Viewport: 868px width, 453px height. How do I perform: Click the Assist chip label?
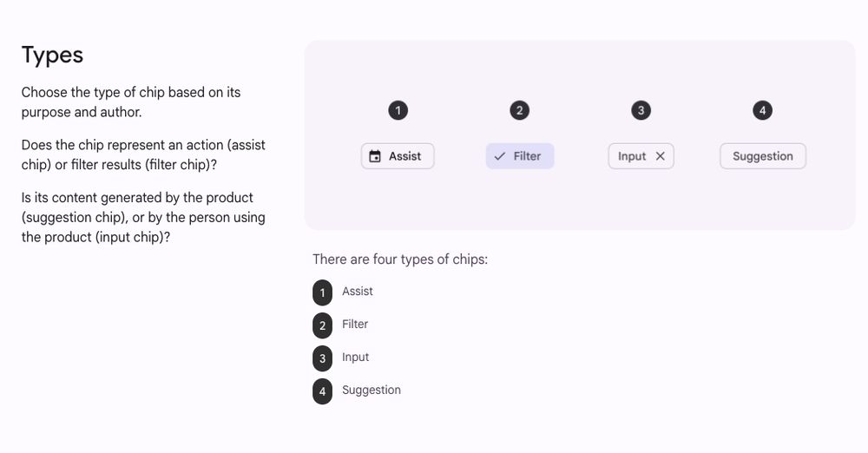point(404,156)
